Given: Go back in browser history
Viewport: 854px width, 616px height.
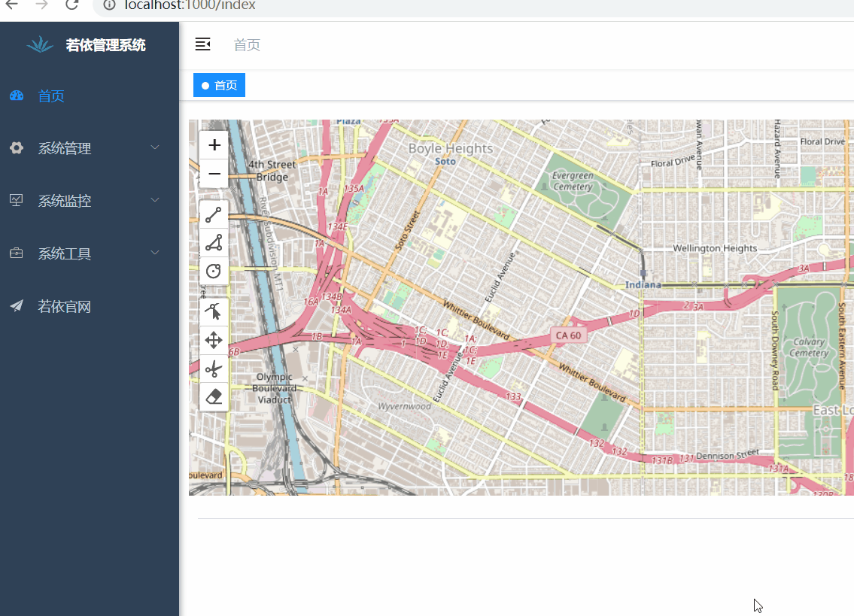Looking at the screenshot, I should [12, 5].
